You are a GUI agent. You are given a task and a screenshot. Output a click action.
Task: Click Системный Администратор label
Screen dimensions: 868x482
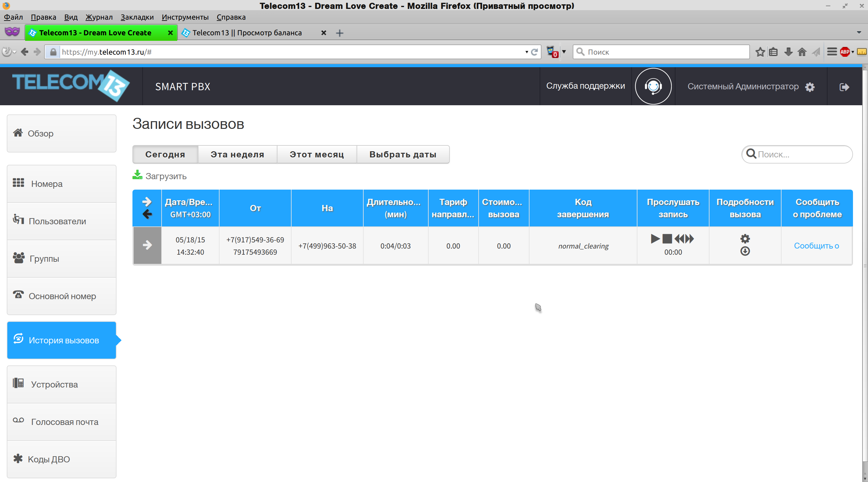(x=743, y=86)
